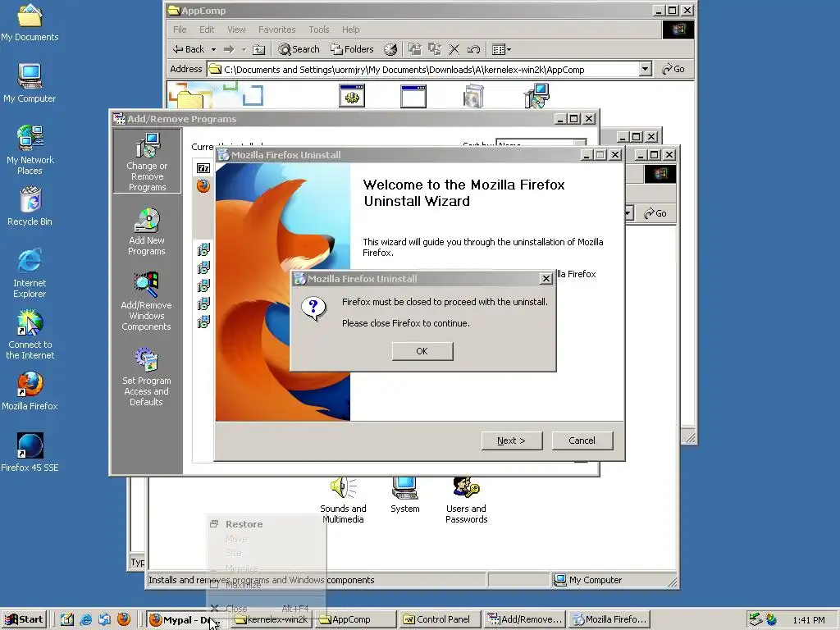840x630 pixels.
Task: Click the Up folder icon in AppComp toolbar
Action: (x=258, y=49)
